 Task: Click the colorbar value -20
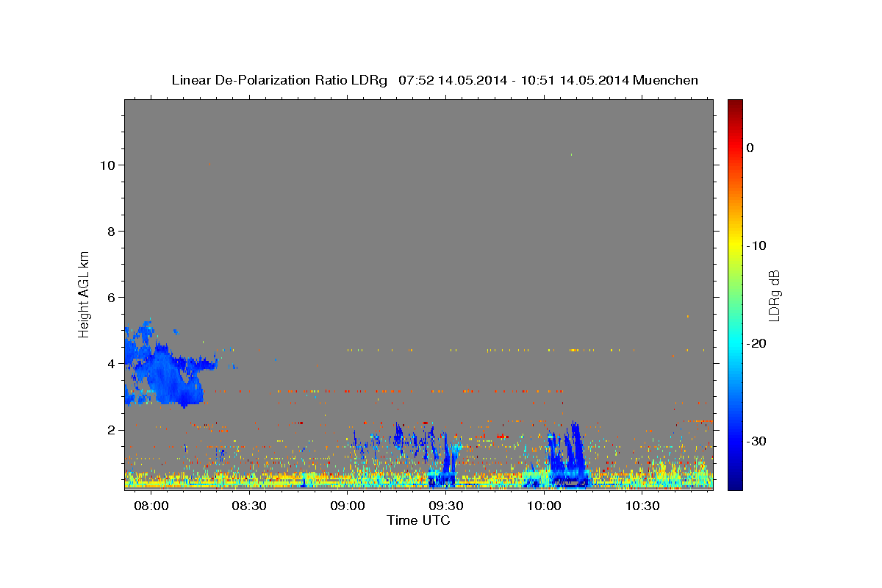756,343
